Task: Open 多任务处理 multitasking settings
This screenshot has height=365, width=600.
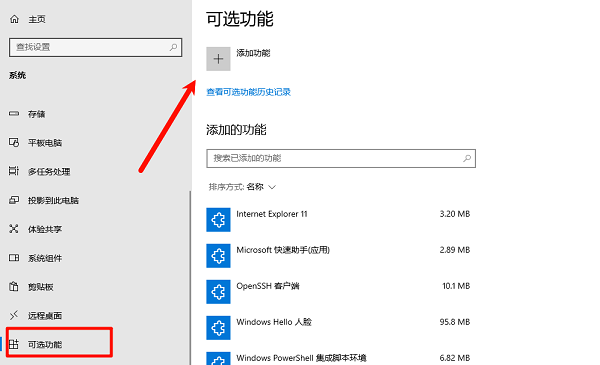Action: (x=49, y=172)
